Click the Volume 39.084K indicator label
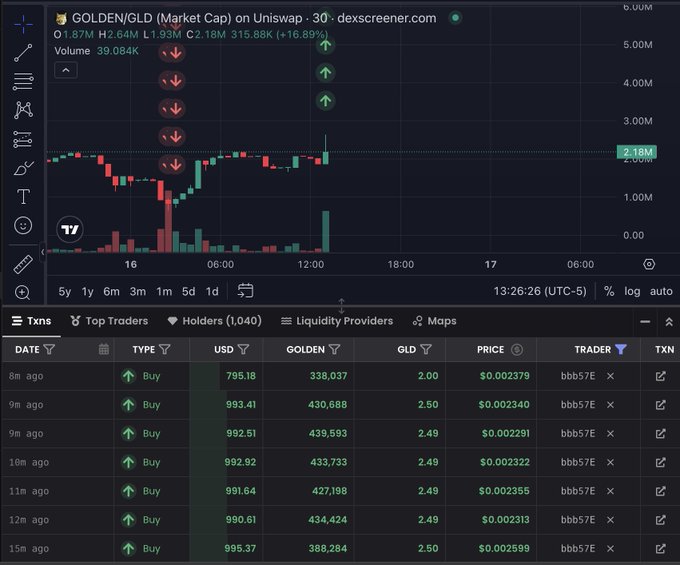Image resolution: width=680 pixels, height=565 pixels. [x=96, y=51]
